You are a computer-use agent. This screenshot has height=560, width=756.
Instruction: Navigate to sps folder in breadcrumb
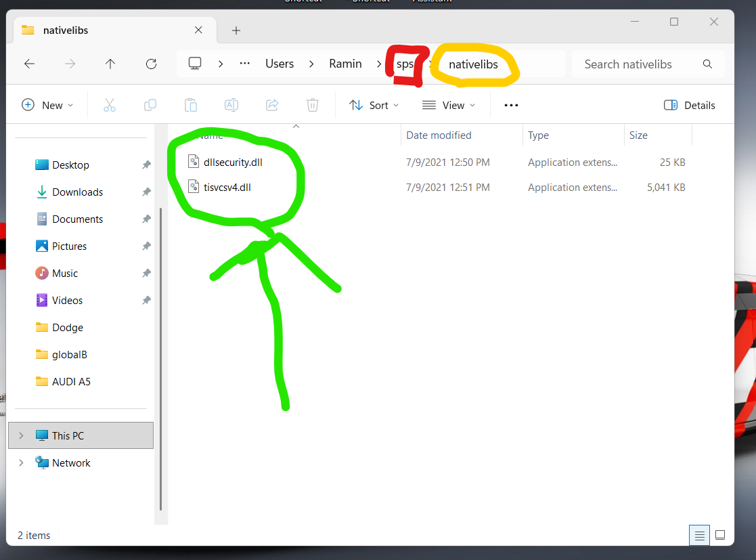(405, 64)
